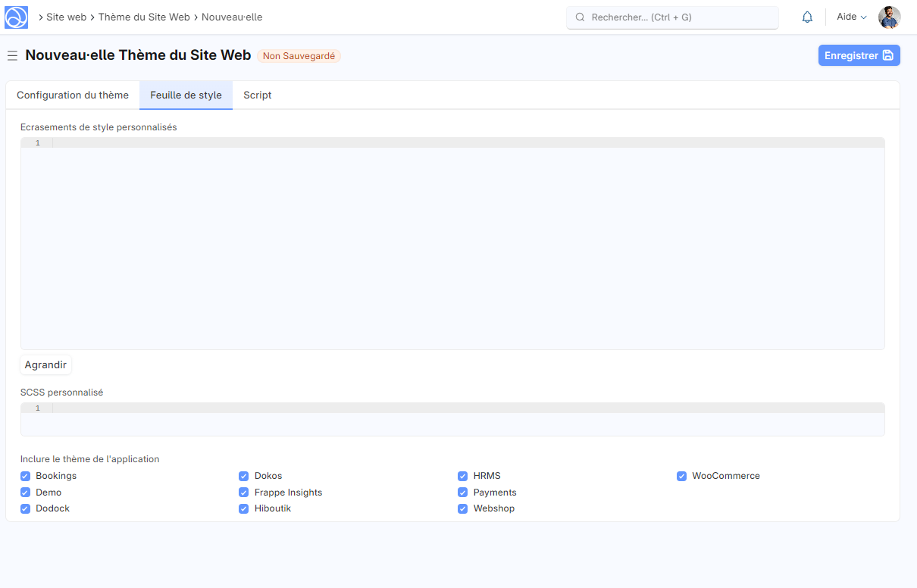Uncheck the Bookings theme checkbox
The height and width of the screenshot is (588, 917).
26,476
